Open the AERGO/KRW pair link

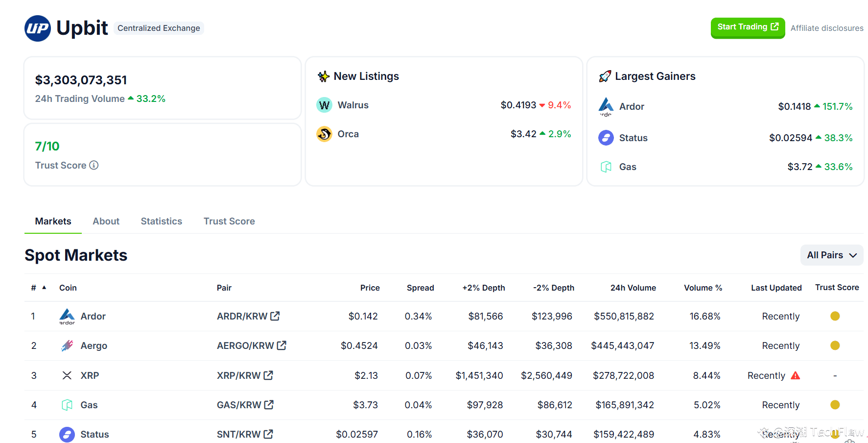(245, 345)
